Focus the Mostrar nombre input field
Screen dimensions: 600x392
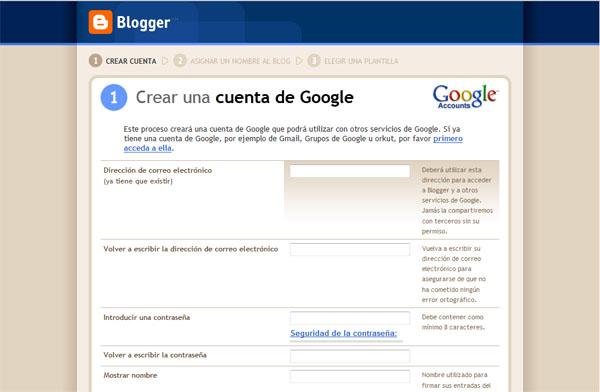pos(350,376)
